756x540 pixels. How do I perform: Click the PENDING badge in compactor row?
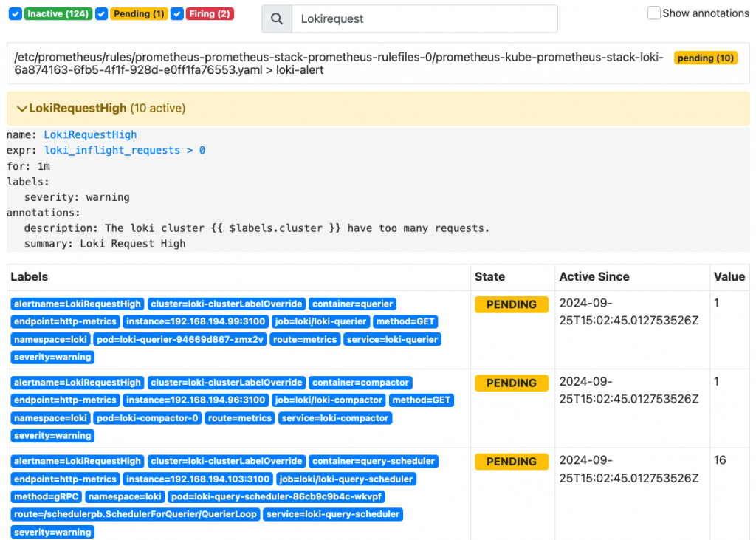coord(512,383)
